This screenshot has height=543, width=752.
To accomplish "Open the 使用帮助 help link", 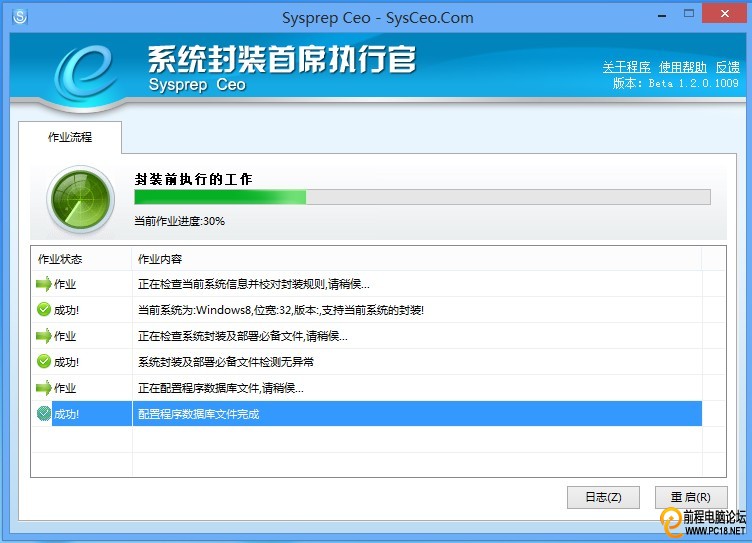I will coord(683,67).
